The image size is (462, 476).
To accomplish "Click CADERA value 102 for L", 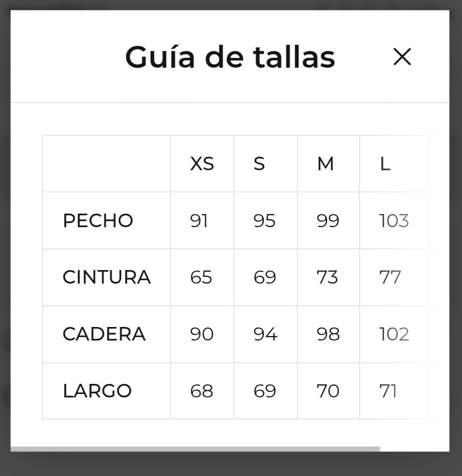I will point(394,334).
